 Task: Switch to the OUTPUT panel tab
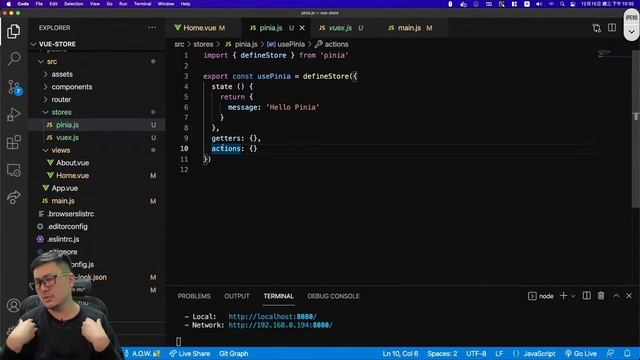[x=237, y=296]
